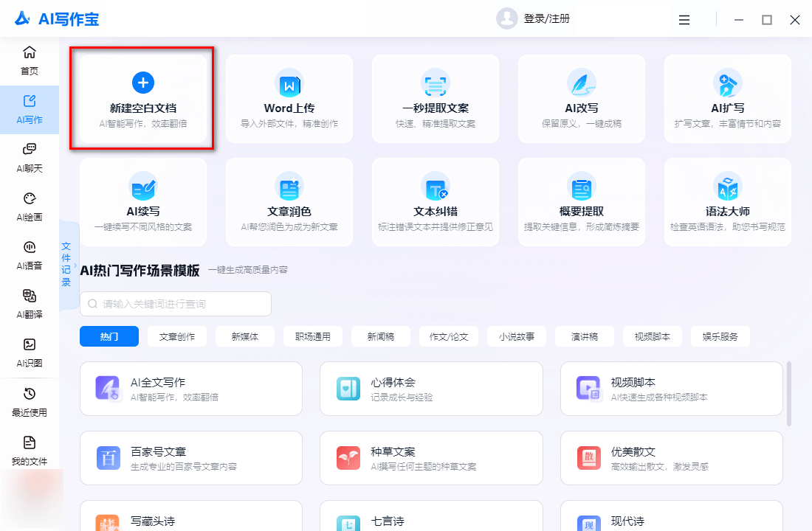The height and width of the screenshot is (531, 812).
Task: Click the template keyword search field
Action: coord(176,304)
